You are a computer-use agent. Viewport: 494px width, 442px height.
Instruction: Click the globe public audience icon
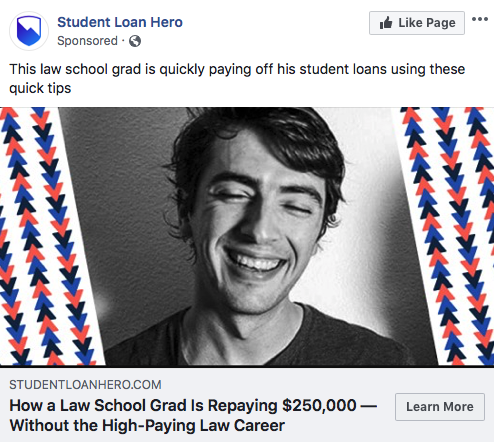point(135,41)
